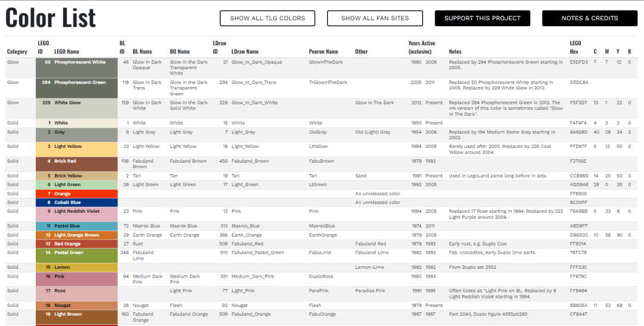Click the Color List page heading

(x=51, y=18)
